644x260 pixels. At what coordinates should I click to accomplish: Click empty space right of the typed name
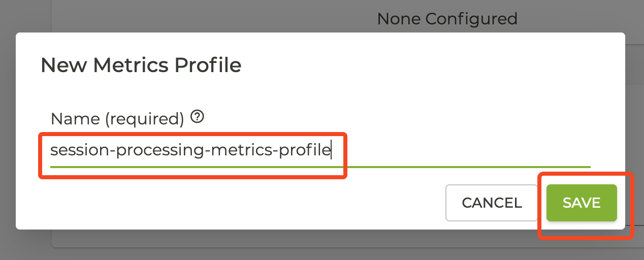click(x=457, y=151)
